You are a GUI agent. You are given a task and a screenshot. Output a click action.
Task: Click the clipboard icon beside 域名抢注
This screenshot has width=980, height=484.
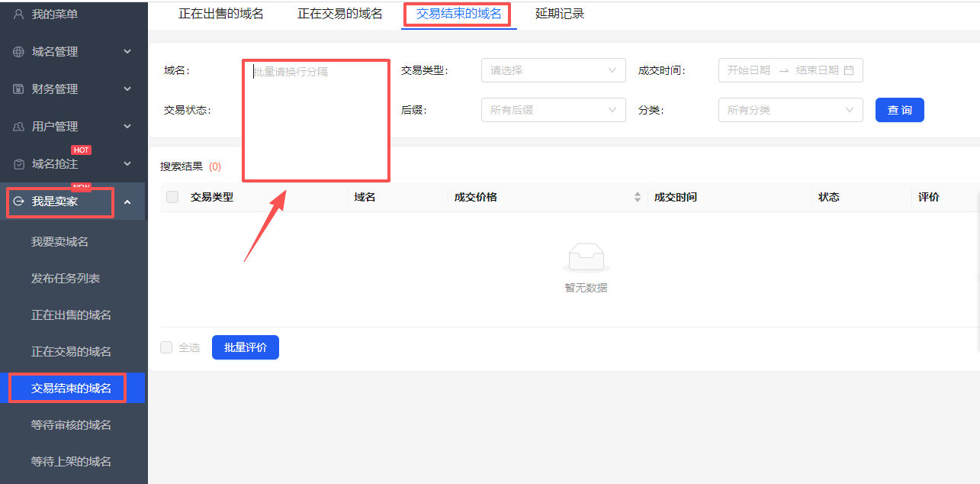pyautogui.click(x=19, y=164)
